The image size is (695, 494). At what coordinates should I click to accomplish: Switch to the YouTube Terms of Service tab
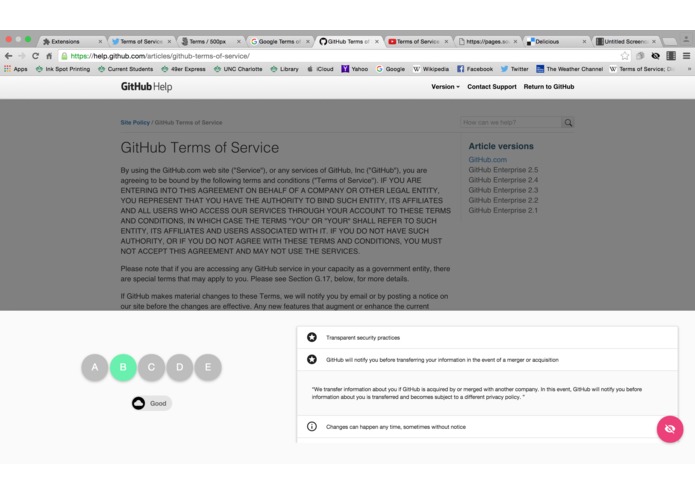click(418, 41)
